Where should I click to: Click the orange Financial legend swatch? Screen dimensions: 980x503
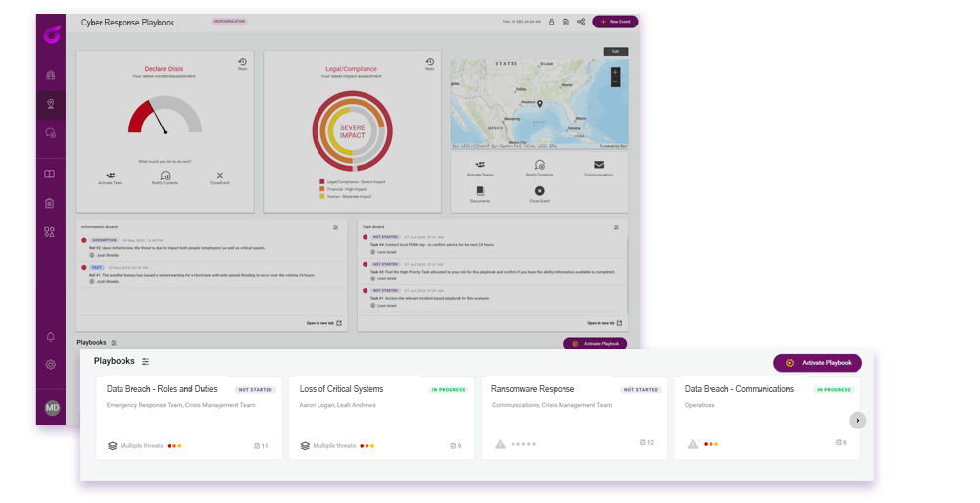[x=321, y=189]
